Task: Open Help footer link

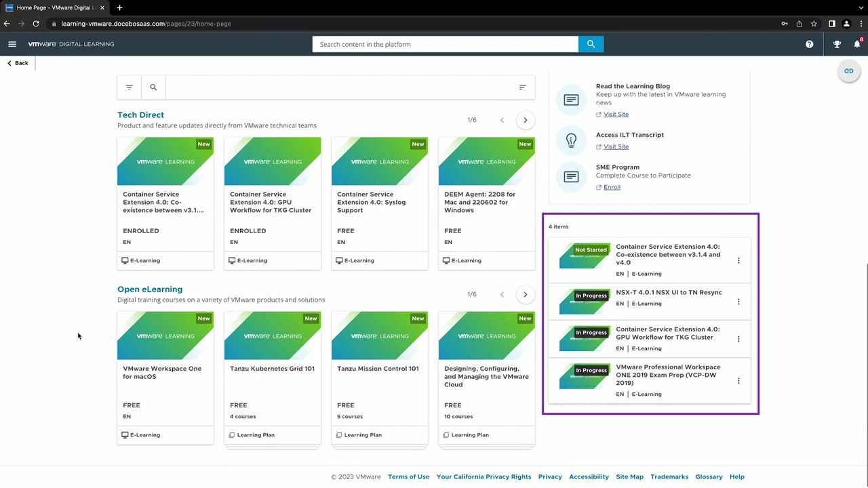Action: [x=737, y=476]
